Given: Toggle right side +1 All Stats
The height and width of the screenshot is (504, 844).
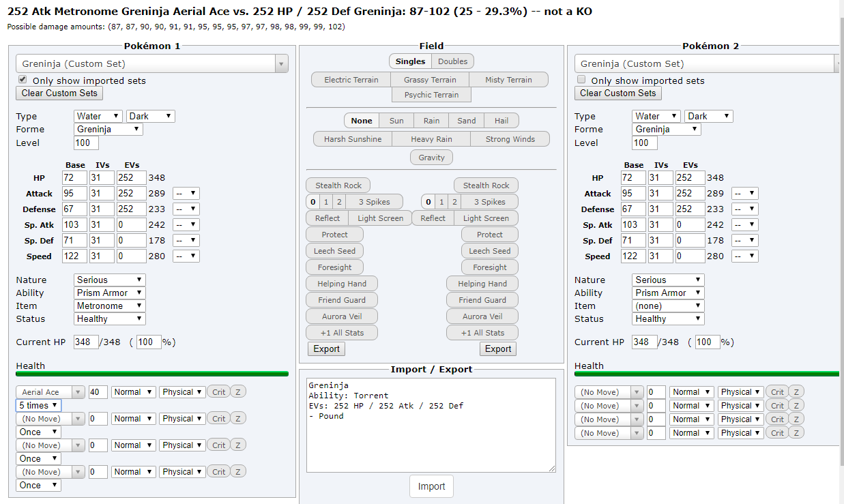Looking at the screenshot, I should pos(482,332).
